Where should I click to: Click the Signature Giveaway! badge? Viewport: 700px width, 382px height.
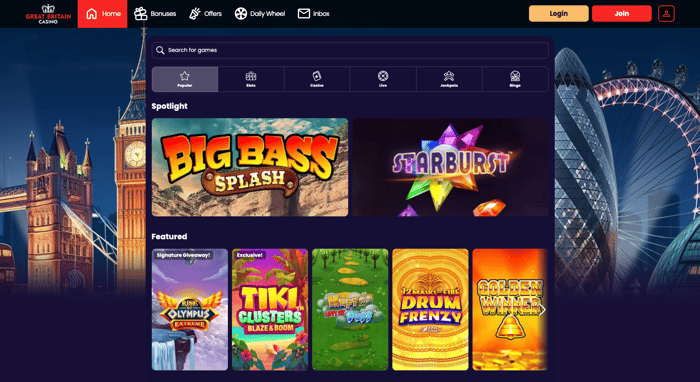point(183,255)
